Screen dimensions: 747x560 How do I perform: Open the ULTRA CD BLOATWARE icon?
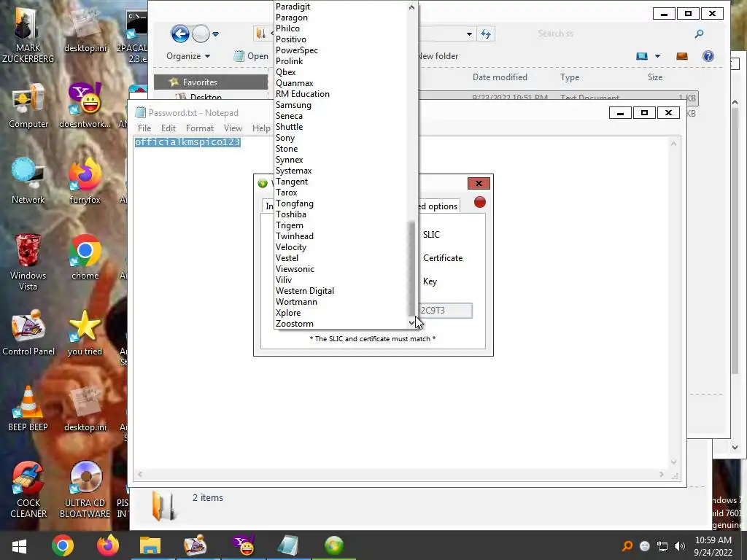85,489
